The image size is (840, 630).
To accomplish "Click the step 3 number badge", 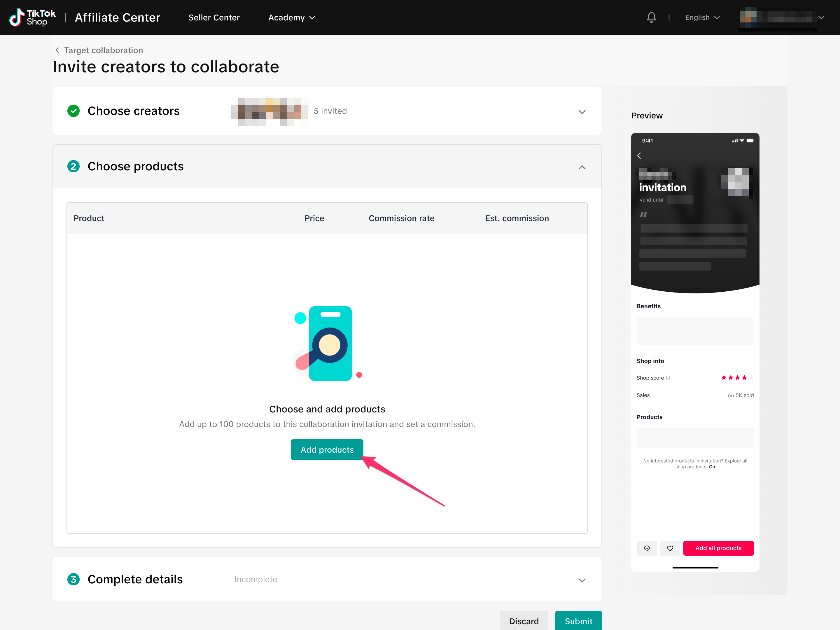I will point(73,579).
